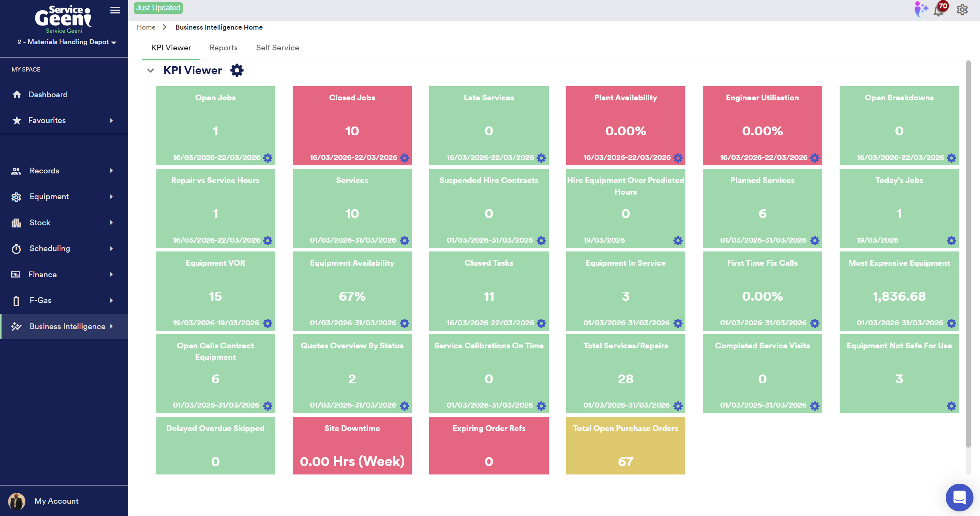Collapse the KPI Viewer section chevron
Screen dimensions: 980x516
click(x=151, y=70)
